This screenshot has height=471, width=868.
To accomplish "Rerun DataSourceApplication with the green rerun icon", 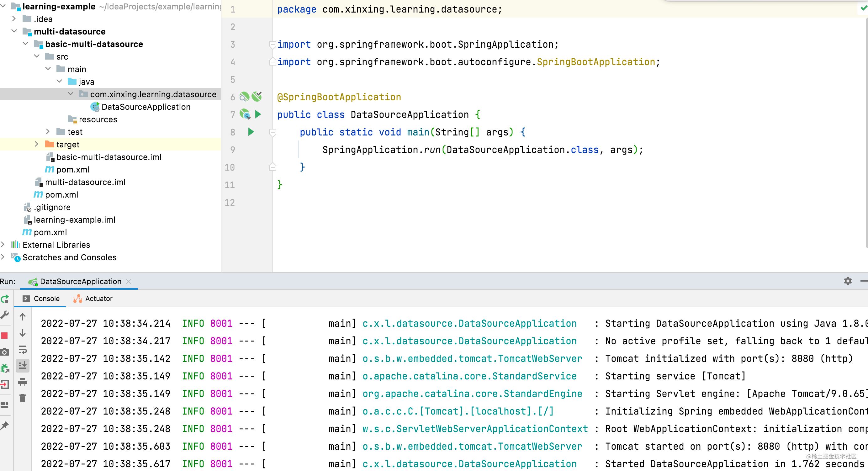I will coord(5,299).
